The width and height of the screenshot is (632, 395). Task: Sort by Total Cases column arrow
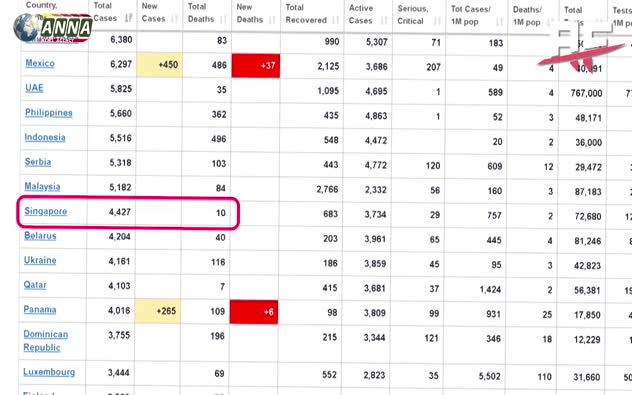129,18
